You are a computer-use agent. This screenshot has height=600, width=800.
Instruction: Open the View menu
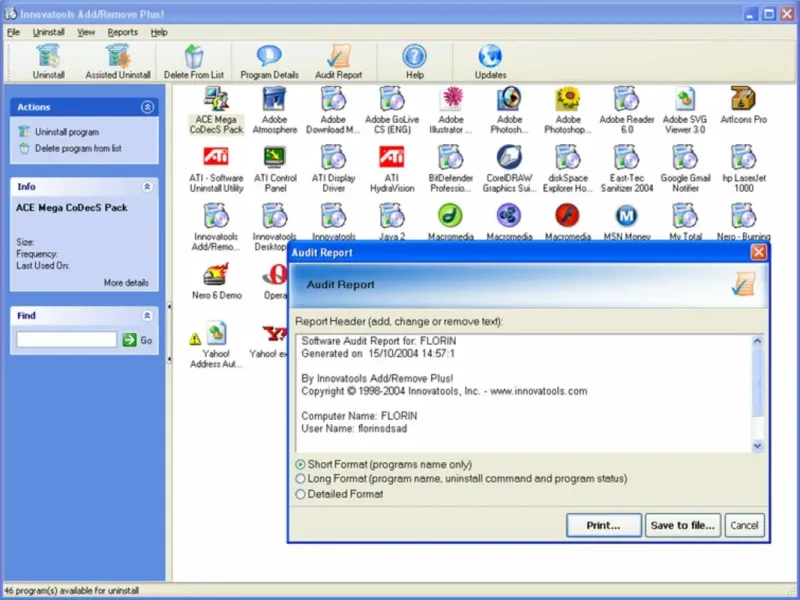(86, 32)
